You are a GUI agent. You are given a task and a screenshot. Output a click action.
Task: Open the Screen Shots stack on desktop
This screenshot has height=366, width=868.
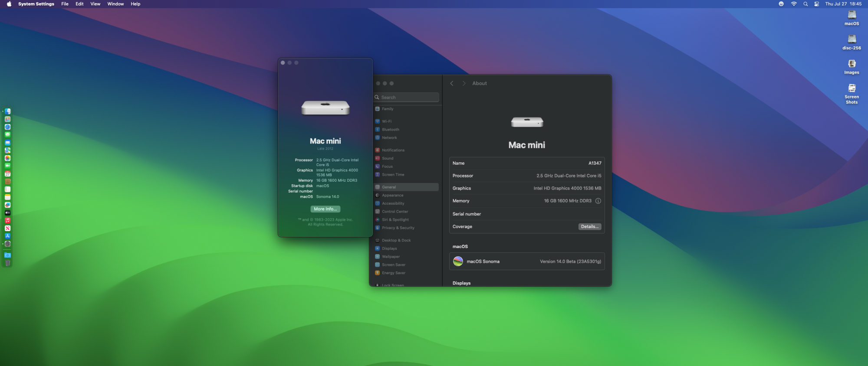point(852,94)
